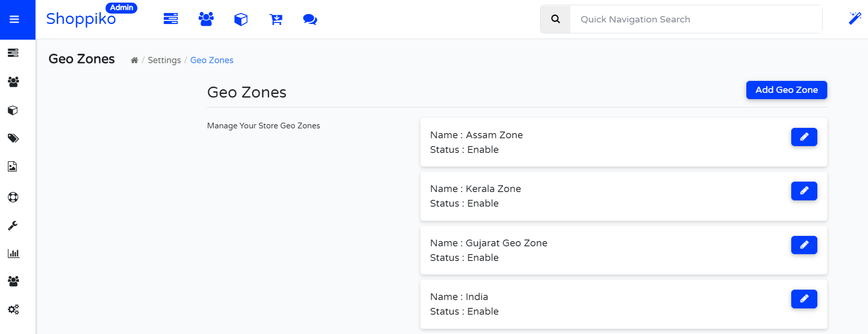Click the Geo Zones breadcrumb link
Screen dimensions: 868x334
pos(212,60)
